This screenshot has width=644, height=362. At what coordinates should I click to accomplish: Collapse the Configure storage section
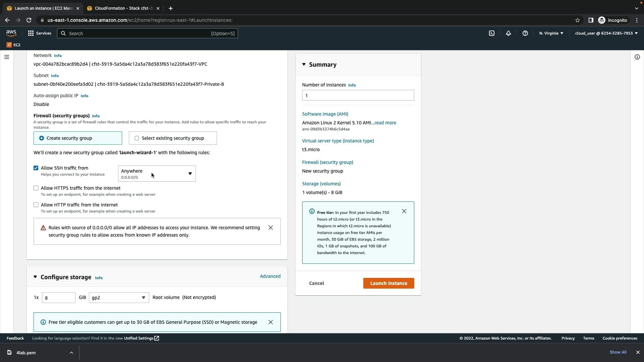35,277
